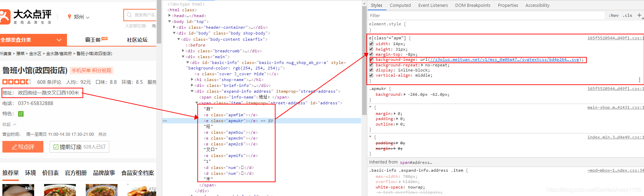The height and width of the screenshot is (196, 644).
Task: Open the ¥48 dish thumbnail
Action: tap(18, 190)
